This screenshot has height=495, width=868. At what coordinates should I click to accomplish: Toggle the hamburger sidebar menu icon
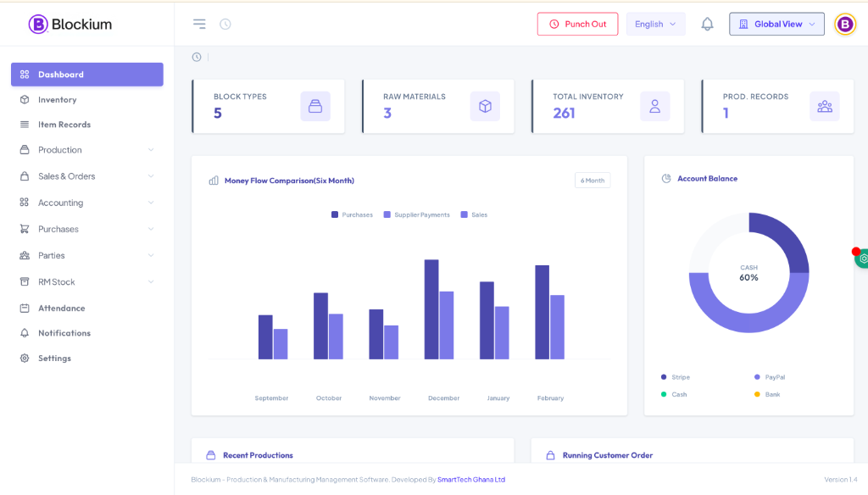click(x=199, y=24)
